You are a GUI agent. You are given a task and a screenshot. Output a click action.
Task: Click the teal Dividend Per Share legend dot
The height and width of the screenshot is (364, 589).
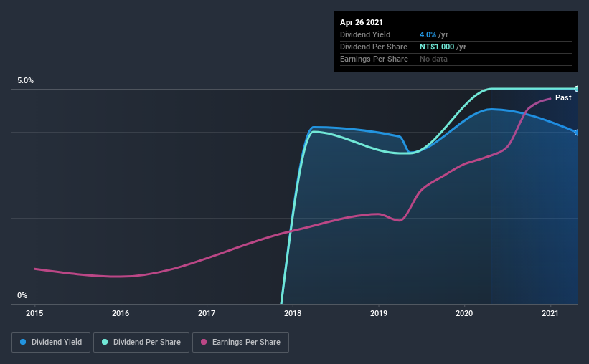coord(105,342)
